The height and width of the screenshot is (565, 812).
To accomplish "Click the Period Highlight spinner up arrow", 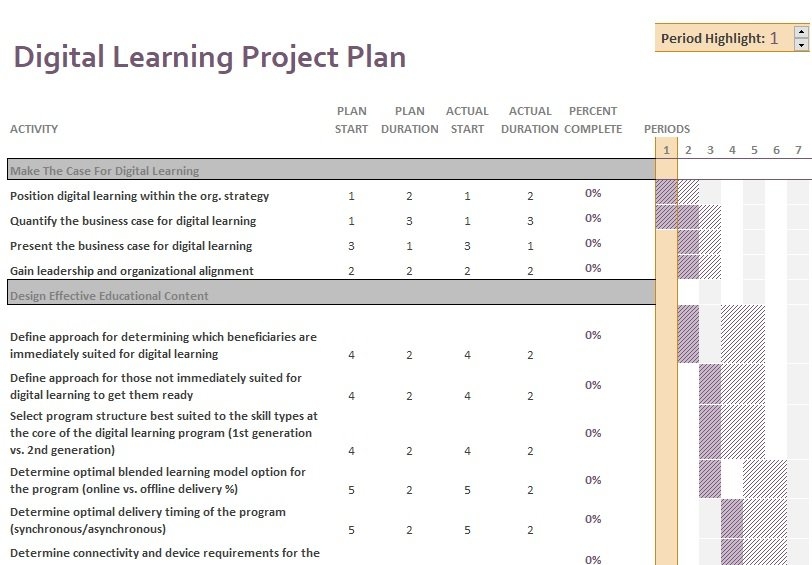I will [801, 32].
